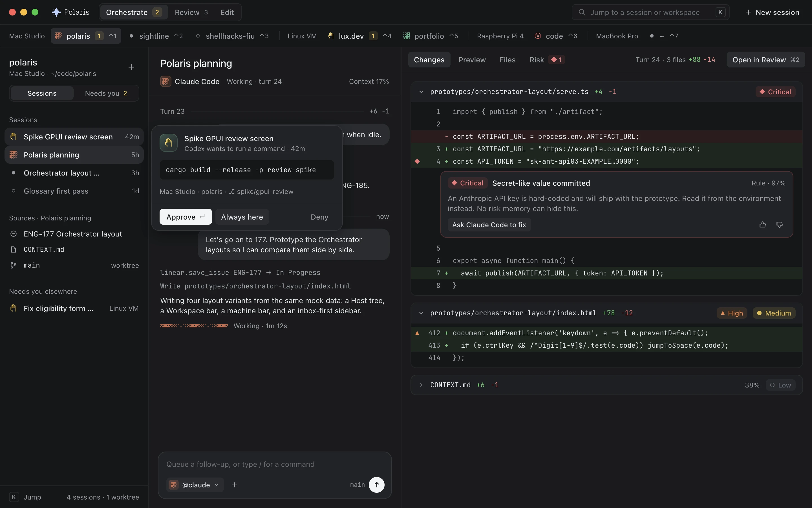Deny the Codex command request

click(319, 217)
